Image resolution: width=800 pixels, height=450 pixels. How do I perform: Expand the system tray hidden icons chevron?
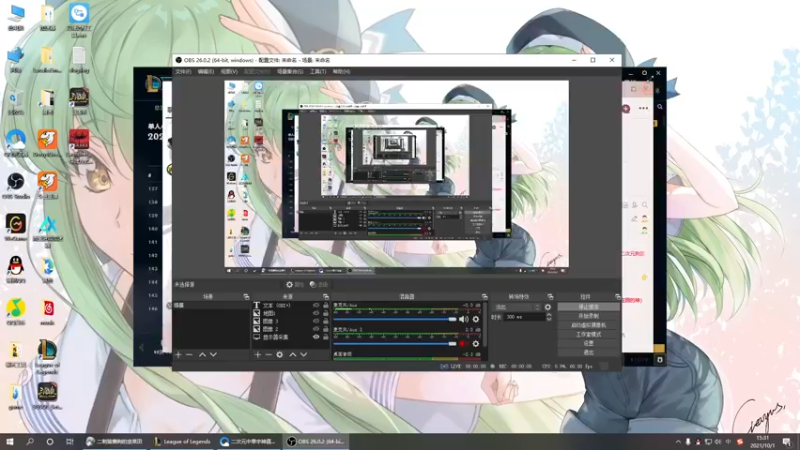pyautogui.click(x=678, y=442)
